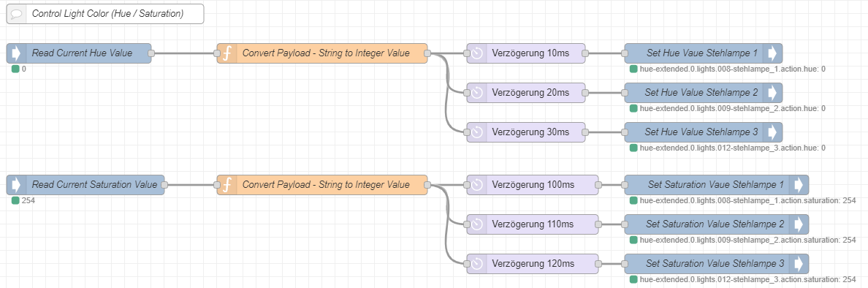Select the Control Light Color comment node

105,14
